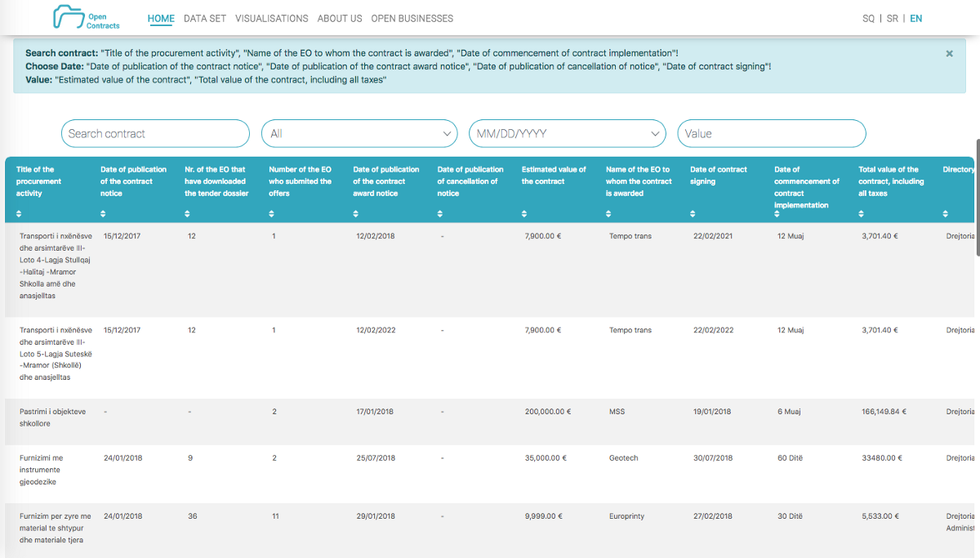
Task: Sort by Estimated value of the contract
Action: point(525,214)
